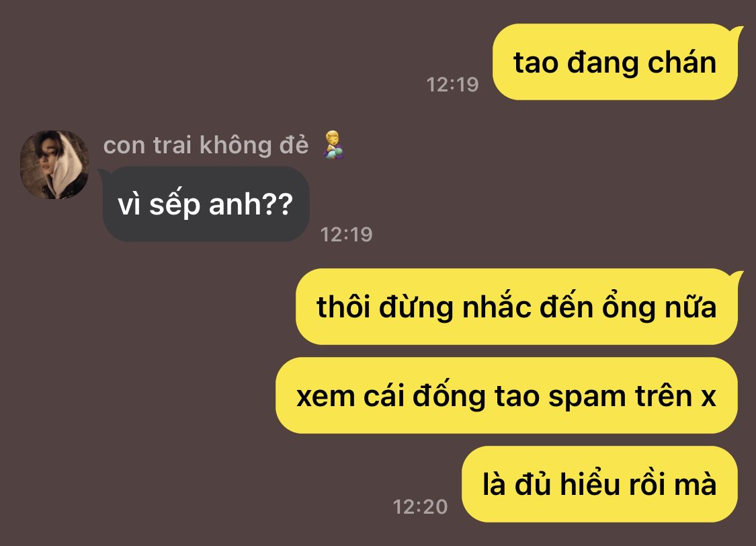Tap the breastfeeding emoji beside sender name
Image resolution: width=756 pixels, height=546 pixels.
point(333,145)
